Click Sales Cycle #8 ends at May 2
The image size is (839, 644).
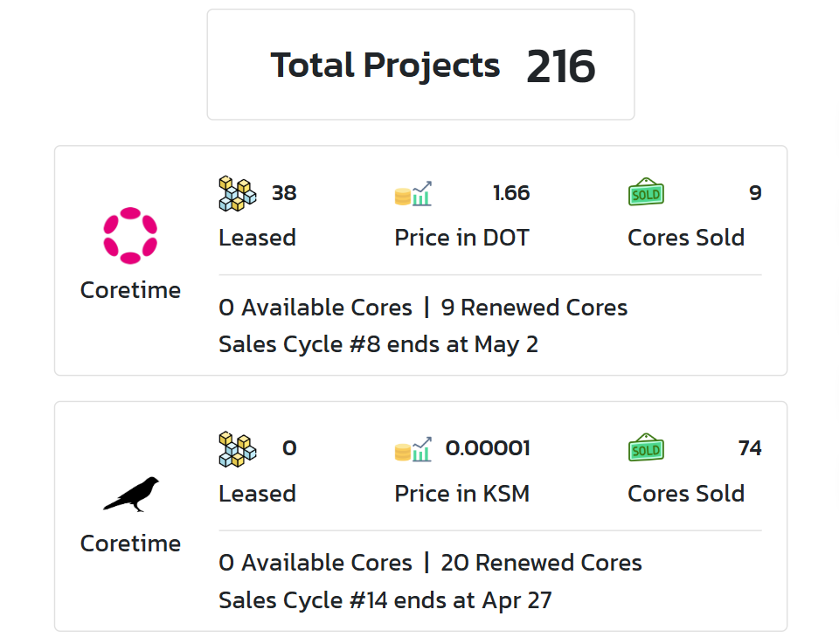pos(378,344)
